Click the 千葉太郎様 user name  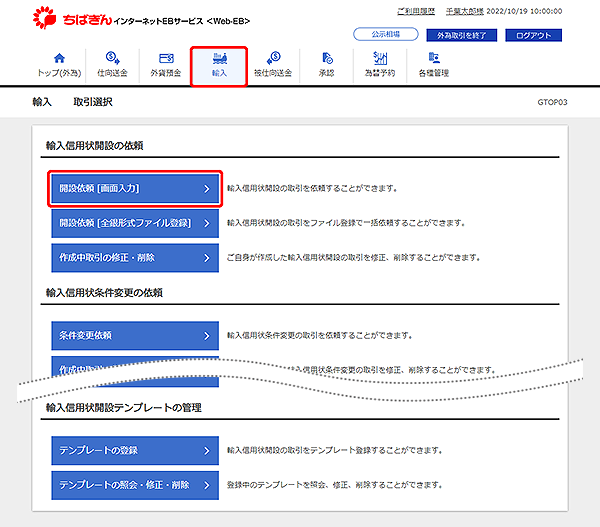tap(465, 11)
